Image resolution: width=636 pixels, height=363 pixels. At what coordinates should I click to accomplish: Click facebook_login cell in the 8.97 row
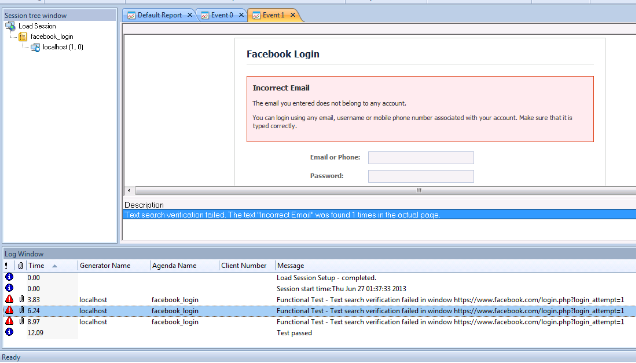click(x=175, y=322)
